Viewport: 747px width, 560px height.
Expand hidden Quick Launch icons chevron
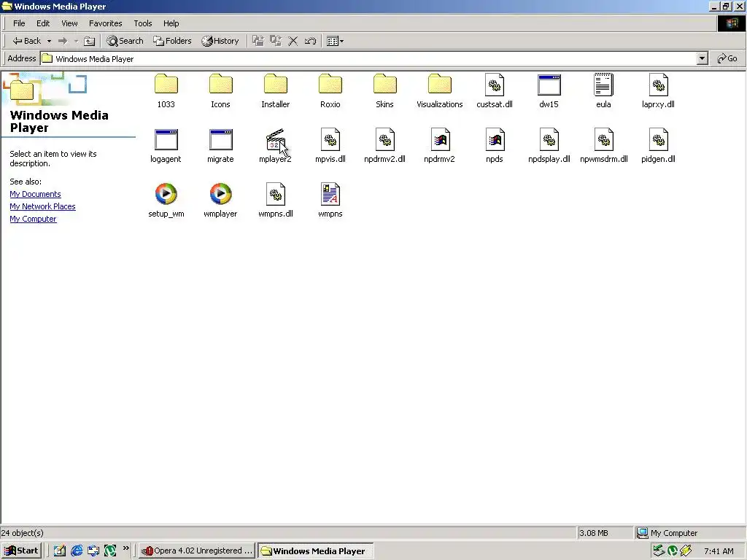(125, 548)
